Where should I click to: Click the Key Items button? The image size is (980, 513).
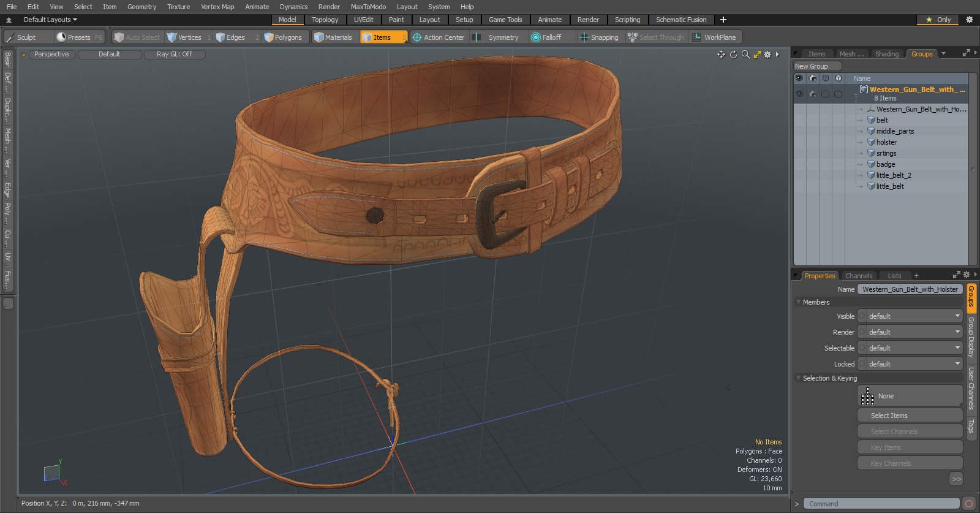910,447
